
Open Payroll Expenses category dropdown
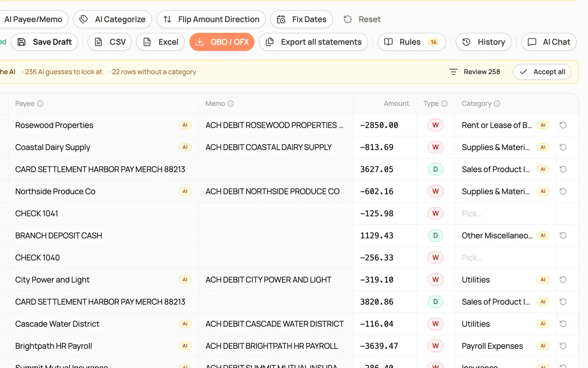tap(492, 346)
